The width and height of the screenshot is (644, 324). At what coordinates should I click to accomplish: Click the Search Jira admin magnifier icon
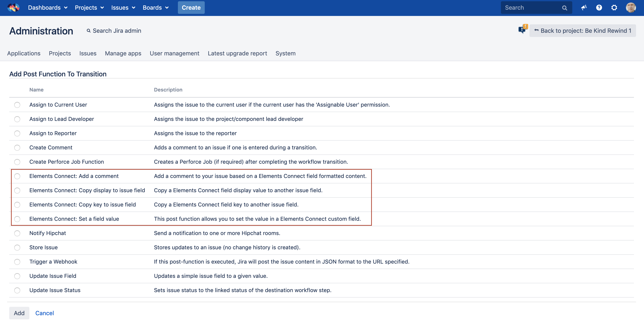(x=89, y=31)
